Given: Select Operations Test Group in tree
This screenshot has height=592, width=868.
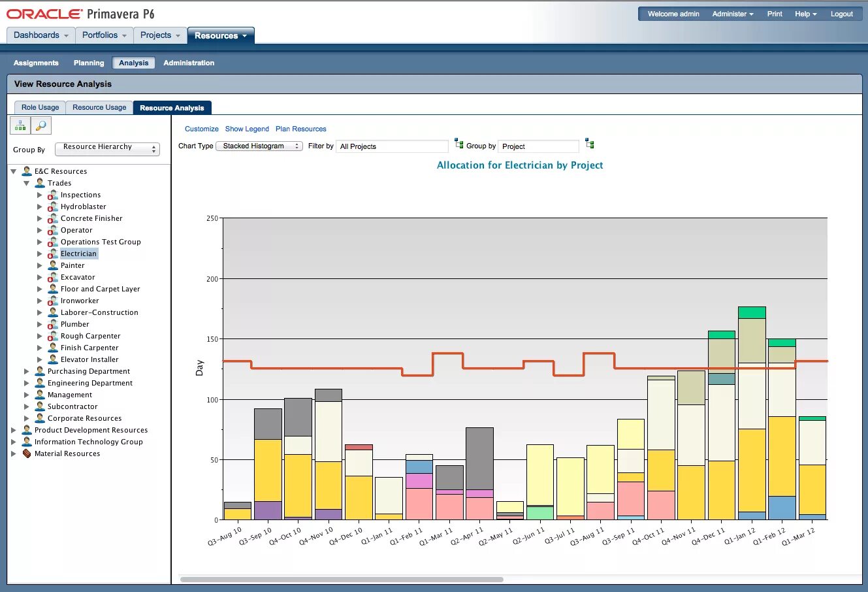Looking at the screenshot, I should click(x=101, y=242).
